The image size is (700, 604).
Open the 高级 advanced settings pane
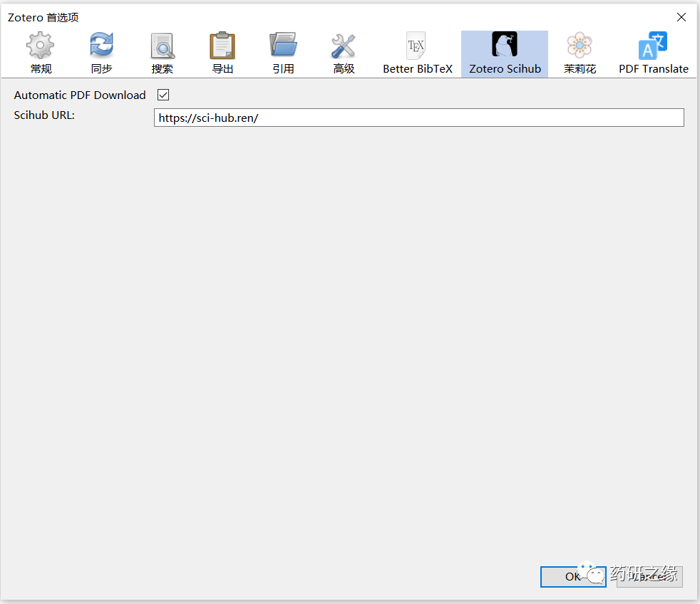pyautogui.click(x=344, y=53)
